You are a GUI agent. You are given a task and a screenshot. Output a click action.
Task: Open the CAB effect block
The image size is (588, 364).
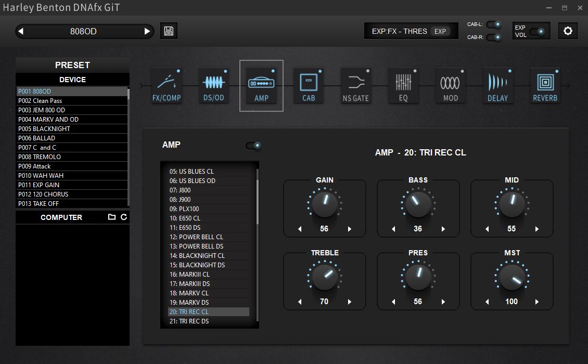click(309, 86)
